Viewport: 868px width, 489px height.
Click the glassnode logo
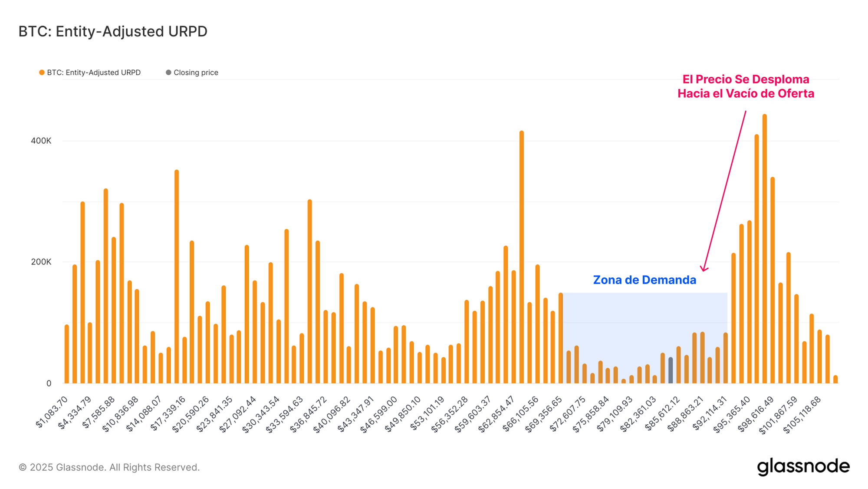click(803, 467)
